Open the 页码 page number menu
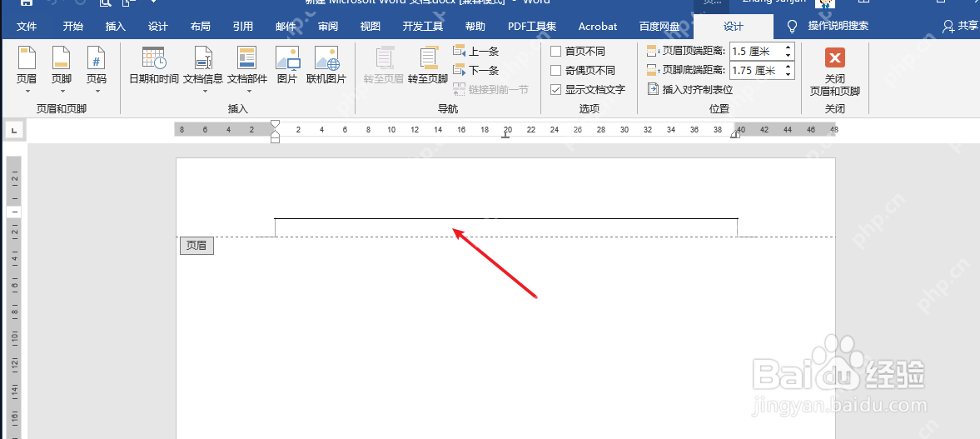The width and height of the screenshot is (980, 439). pyautogui.click(x=97, y=69)
